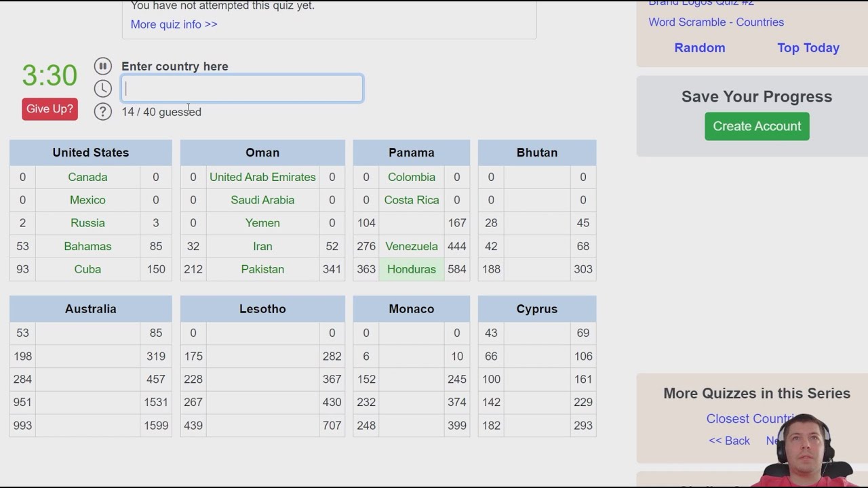This screenshot has width=868, height=488.
Task: Click the Create Account button
Action: pyautogui.click(x=757, y=126)
